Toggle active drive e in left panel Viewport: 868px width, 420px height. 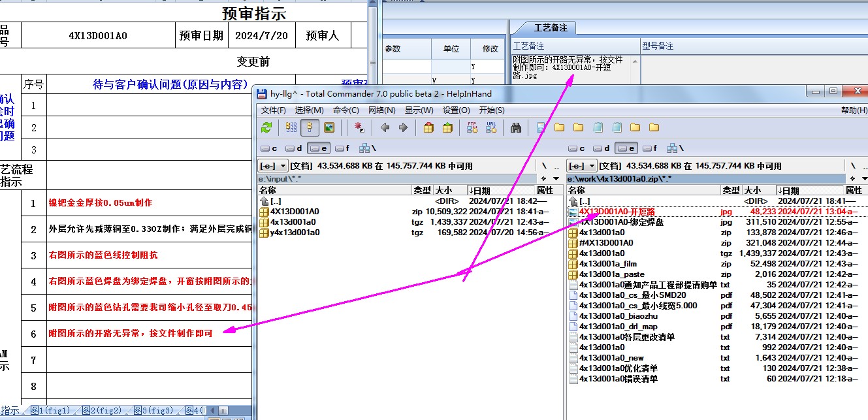tap(317, 148)
